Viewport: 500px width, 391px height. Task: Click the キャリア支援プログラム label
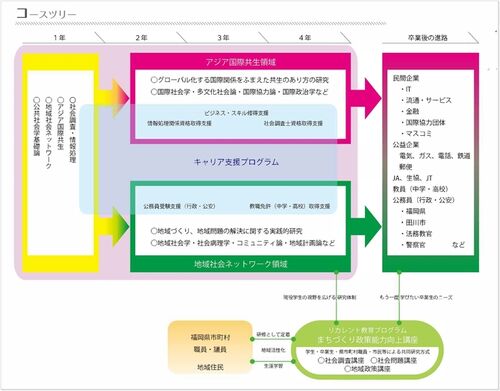point(236,162)
